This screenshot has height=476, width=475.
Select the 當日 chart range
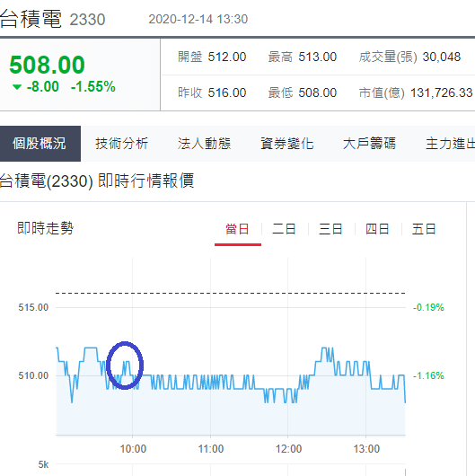tap(237, 229)
